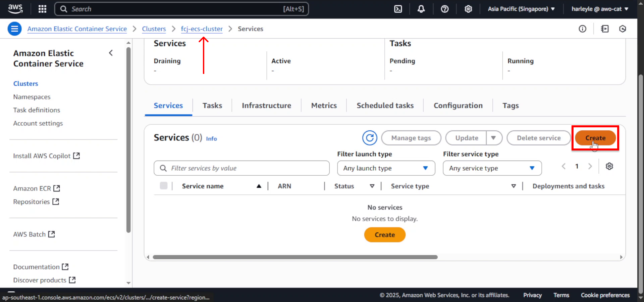Open AWS Batch external link

point(34,234)
